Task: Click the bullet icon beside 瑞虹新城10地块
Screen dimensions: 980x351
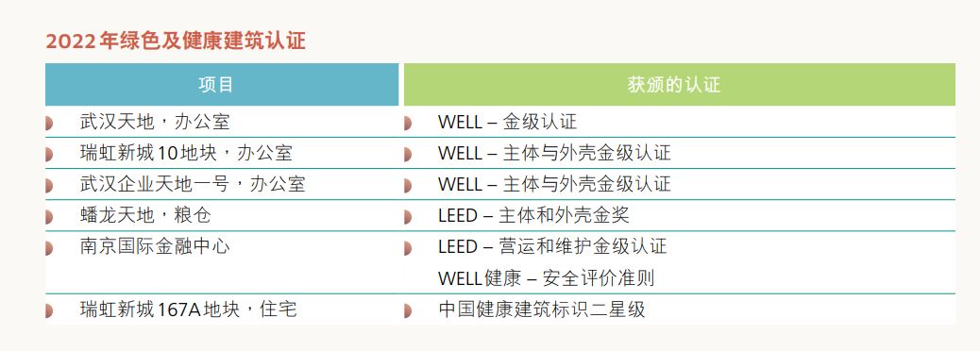Action: click(x=49, y=154)
